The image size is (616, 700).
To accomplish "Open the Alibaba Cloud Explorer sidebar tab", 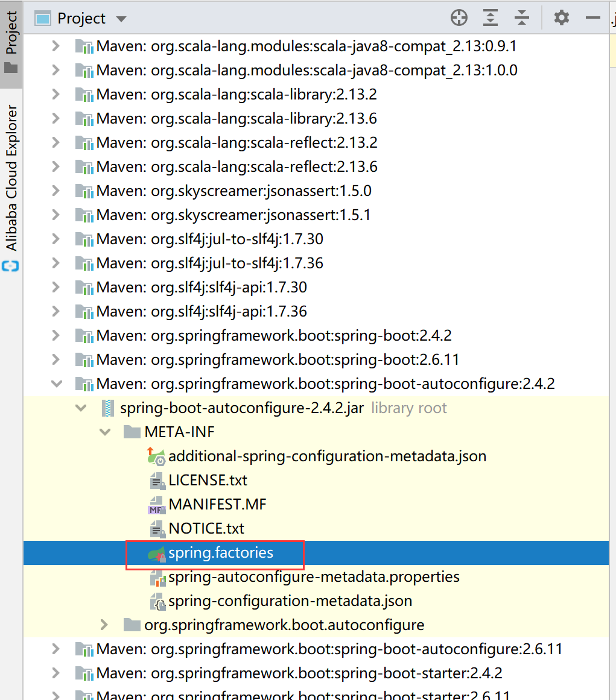I will click(x=11, y=188).
